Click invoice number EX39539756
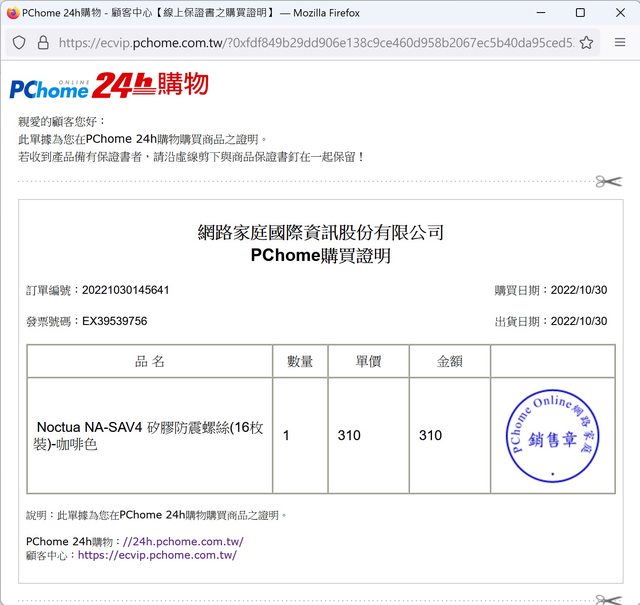The height and width of the screenshot is (605, 640). pos(114,321)
